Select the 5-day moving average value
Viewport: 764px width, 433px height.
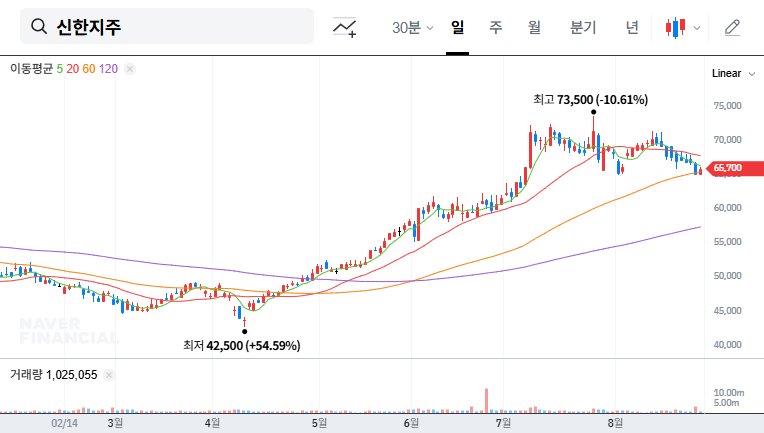59,69
